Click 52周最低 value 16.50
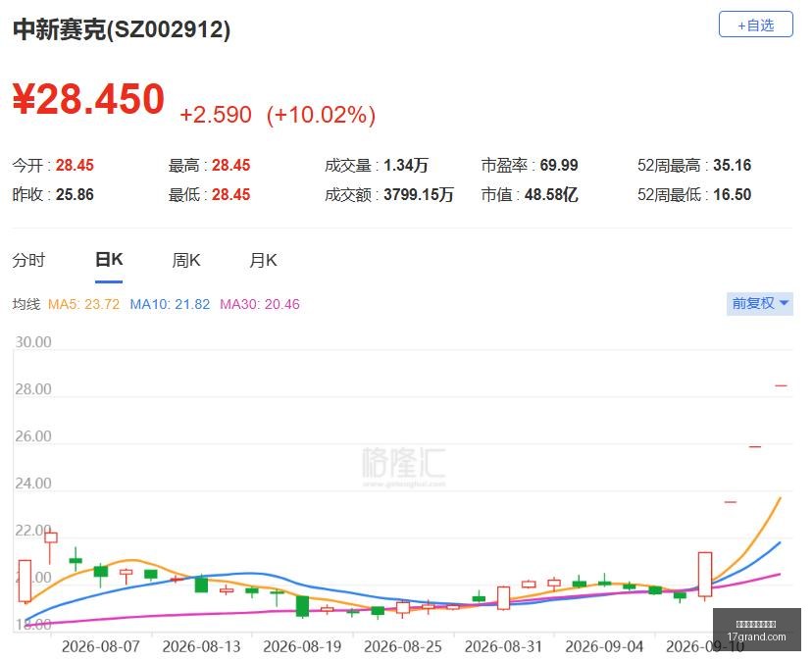This screenshot has width=812, height=662. tap(733, 195)
